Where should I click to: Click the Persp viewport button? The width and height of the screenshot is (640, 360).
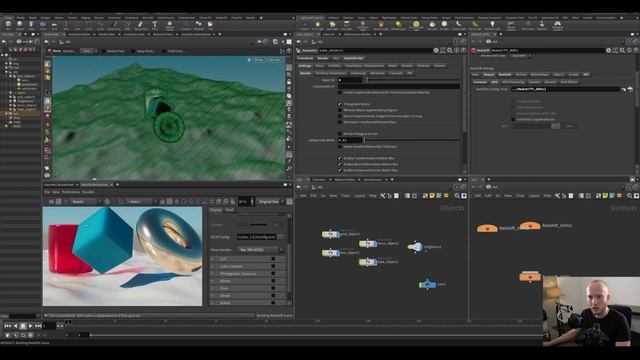coord(259,60)
